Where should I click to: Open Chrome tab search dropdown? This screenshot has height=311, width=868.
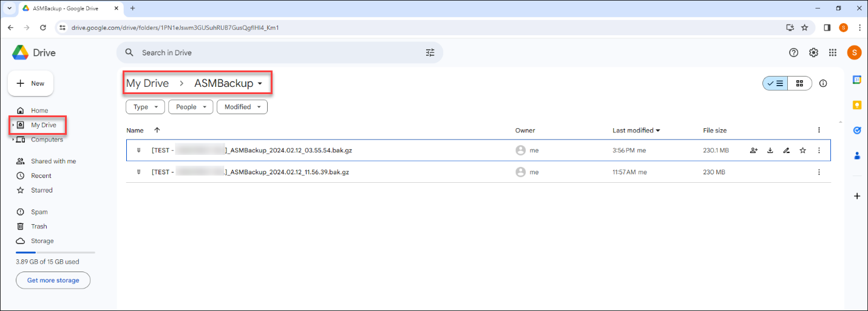tap(9, 8)
